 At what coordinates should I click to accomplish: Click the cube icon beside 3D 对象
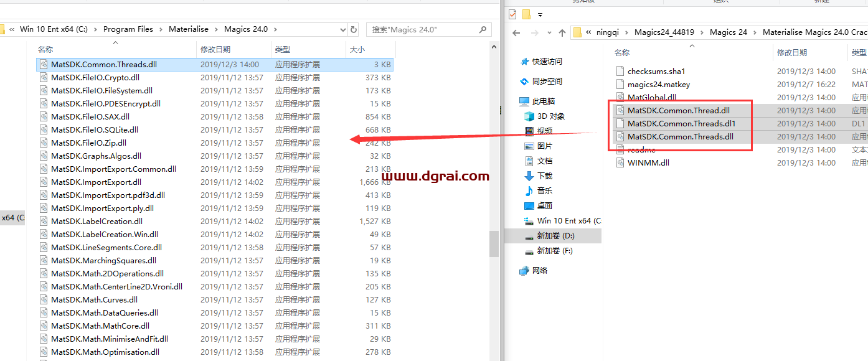coord(529,116)
